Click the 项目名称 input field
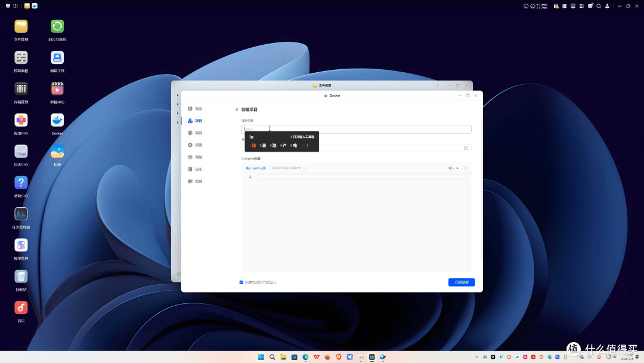Image resolution: width=644 pixels, height=363 pixels. [x=356, y=129]
